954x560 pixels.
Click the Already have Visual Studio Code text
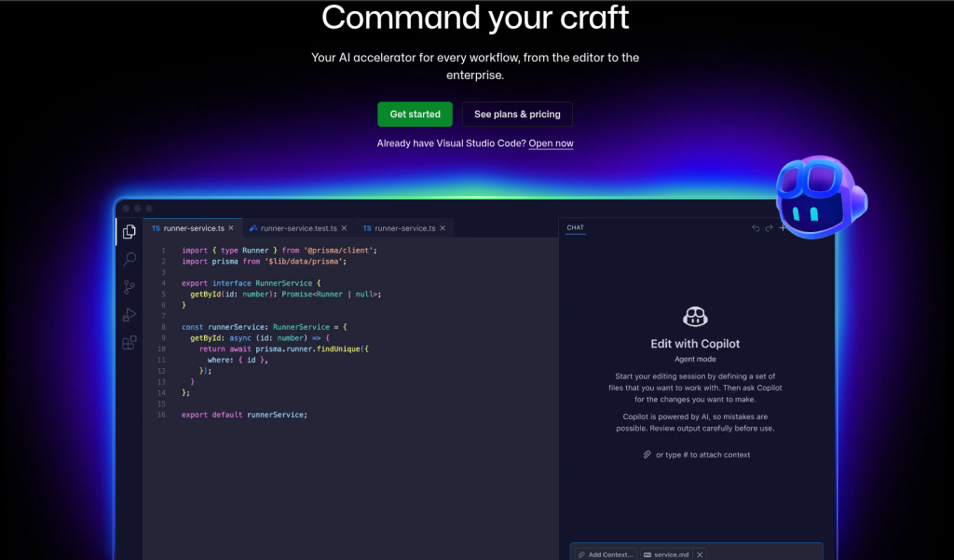pyautogui.click(x=452, y=143)
